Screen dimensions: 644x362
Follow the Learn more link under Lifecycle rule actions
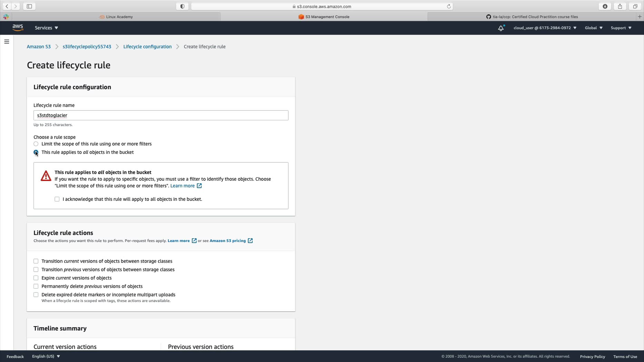coord(178,241)
